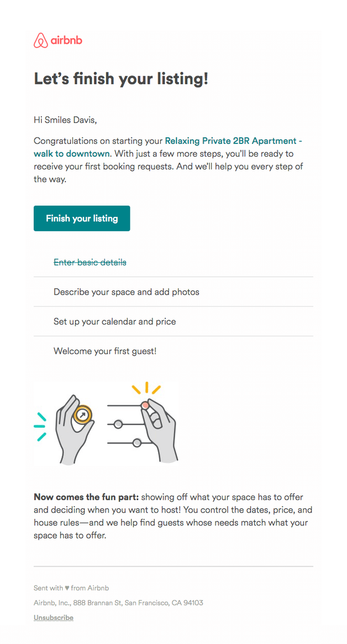Open the Relaxing Private 2BR Apartment link

(233, 141)
